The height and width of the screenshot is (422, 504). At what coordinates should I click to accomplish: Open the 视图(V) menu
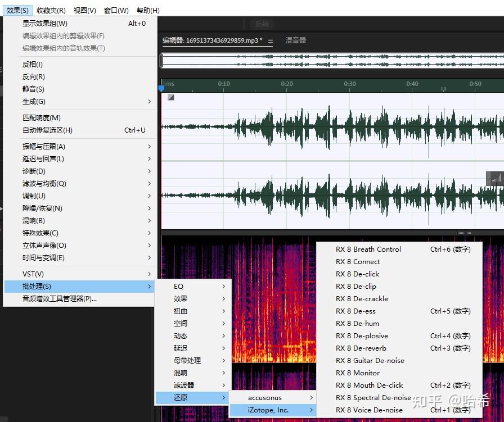(85, 10)
